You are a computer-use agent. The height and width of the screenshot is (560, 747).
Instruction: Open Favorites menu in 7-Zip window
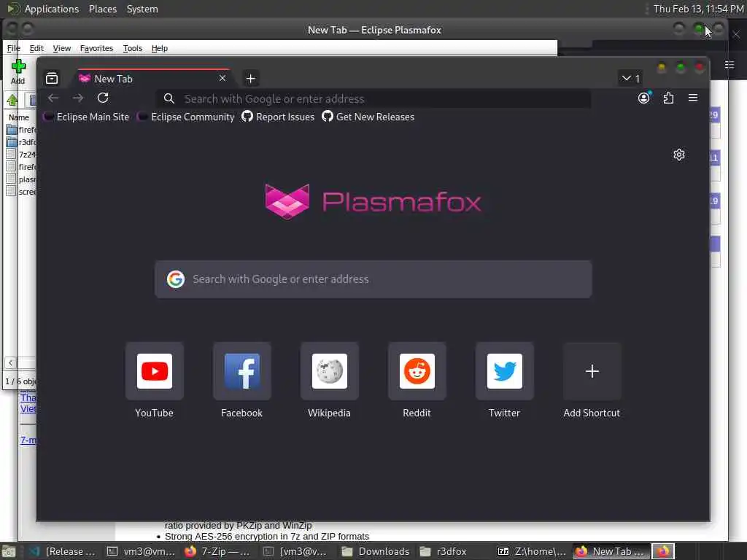coord(96,48)
